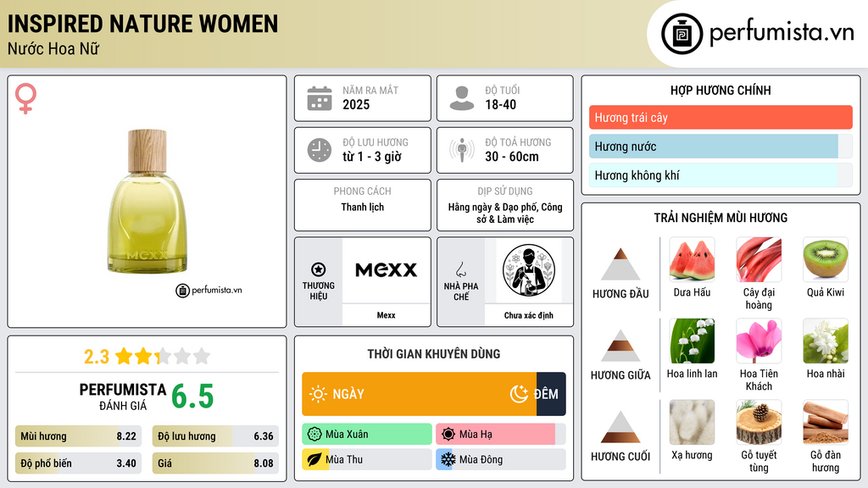Screen dimensions: 868x488
Task: Click the Hợp hương chính heading
Action: click(x=721, y=90)
